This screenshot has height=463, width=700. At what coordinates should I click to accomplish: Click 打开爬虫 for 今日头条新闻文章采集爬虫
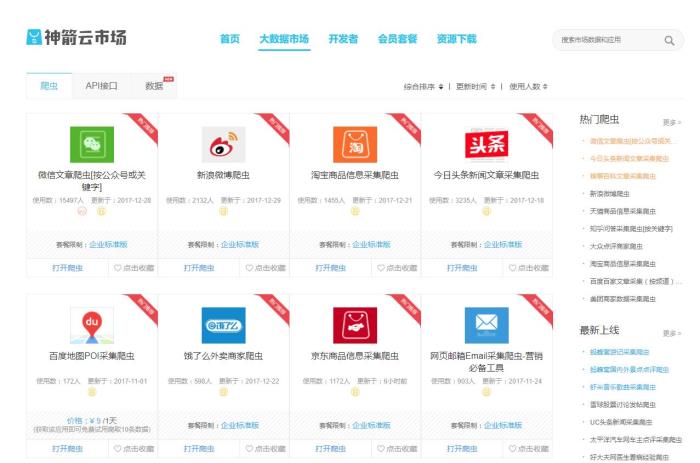(462, 268)
